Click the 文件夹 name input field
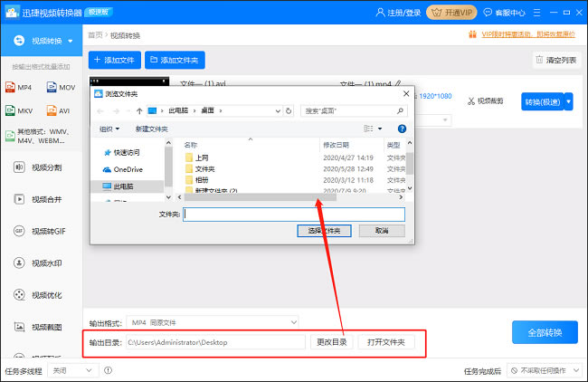 293,215
